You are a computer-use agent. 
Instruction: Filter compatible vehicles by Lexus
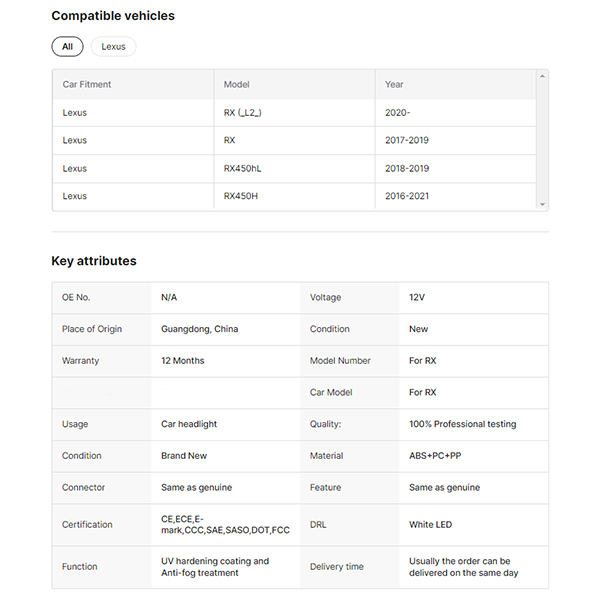tap(113, 47)
